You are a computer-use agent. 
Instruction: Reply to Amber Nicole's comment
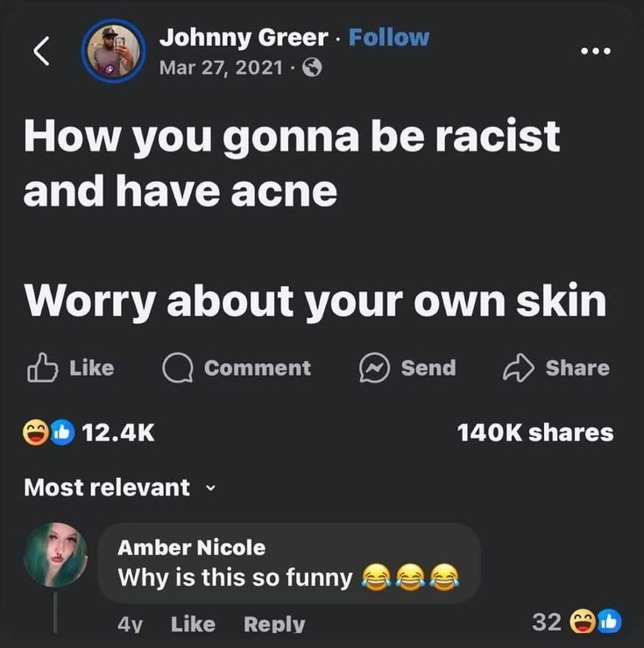[274, 623]
